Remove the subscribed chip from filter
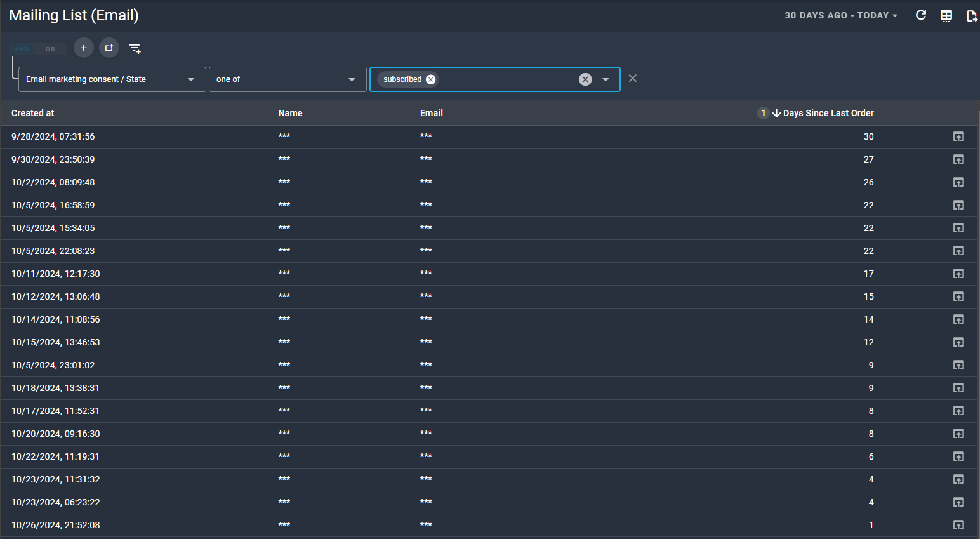This screenshot has height=539, width=980. coord(431,79)
